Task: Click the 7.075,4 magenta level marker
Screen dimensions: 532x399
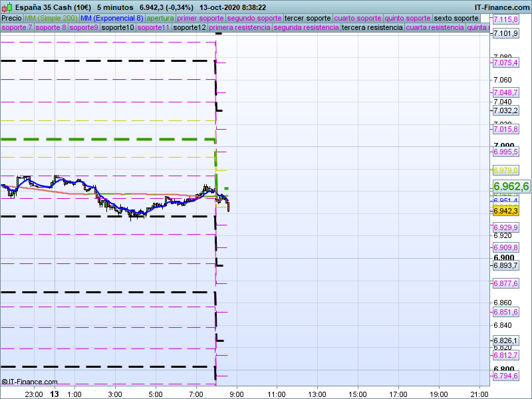Action: coord(505,63)
